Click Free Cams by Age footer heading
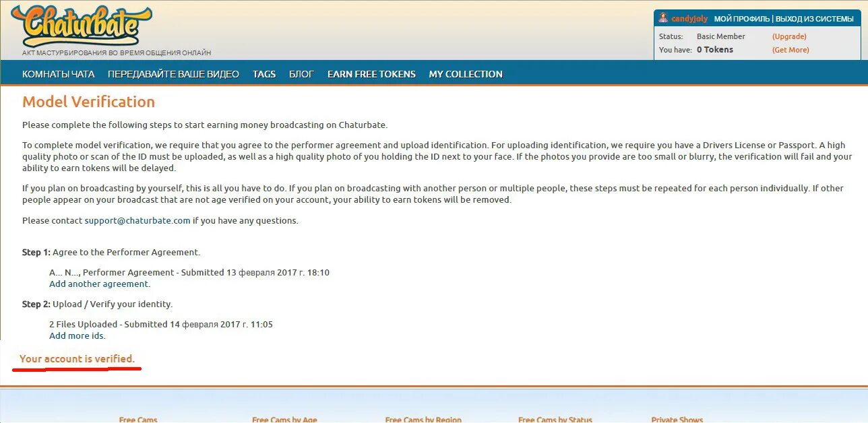Image resolution: width=868 pixels, height=423 pixels. coord(284,420)
